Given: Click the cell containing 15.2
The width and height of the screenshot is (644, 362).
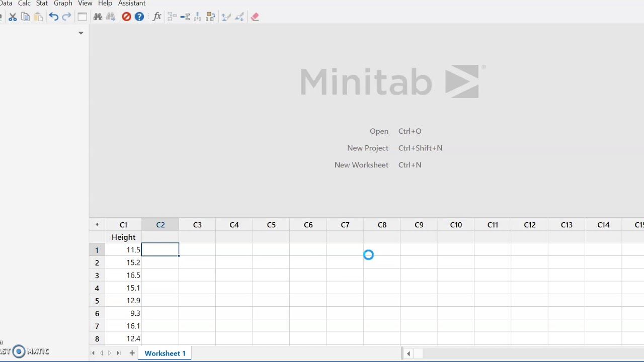Looking at the screenshot, I should point(123,262).
